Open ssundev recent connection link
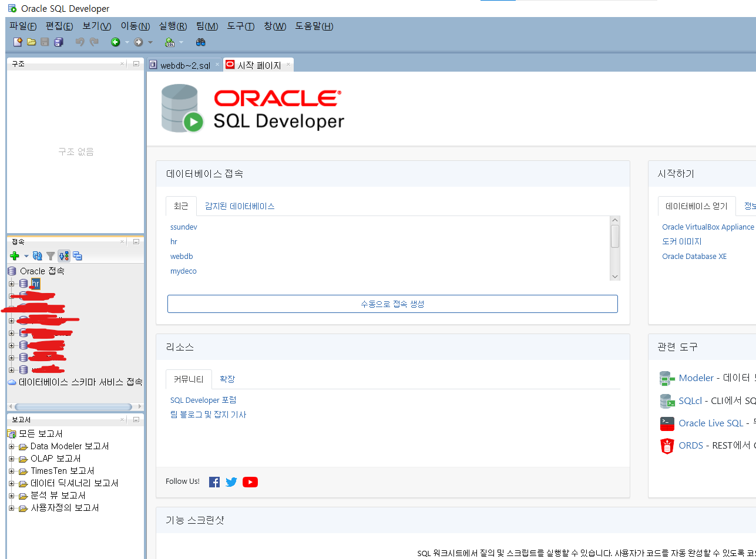The height and width of the screenshot is (559, 756). click(x=184, y=227)
